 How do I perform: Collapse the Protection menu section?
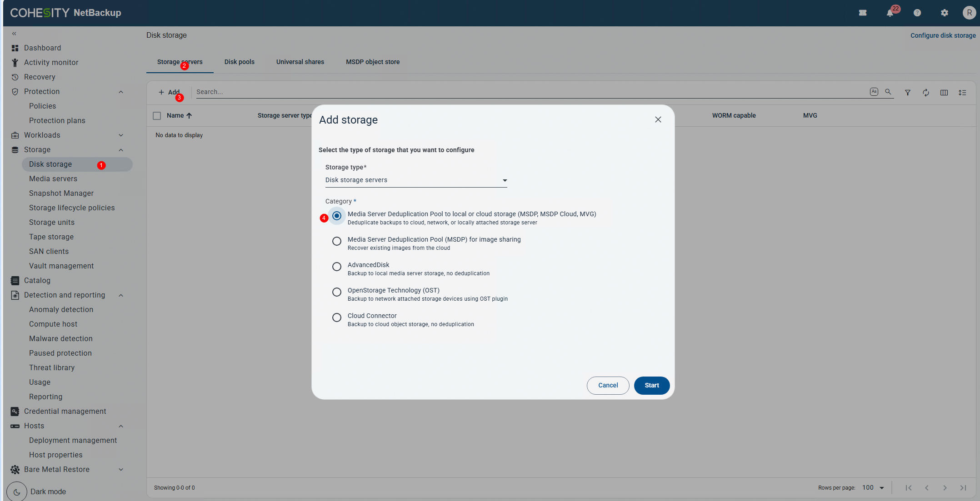(121, 92)
